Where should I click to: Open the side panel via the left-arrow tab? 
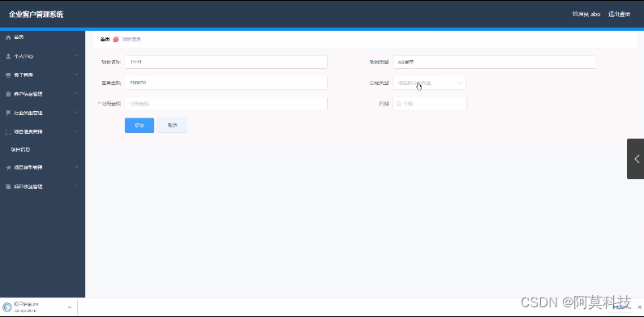tap(636, 159)
